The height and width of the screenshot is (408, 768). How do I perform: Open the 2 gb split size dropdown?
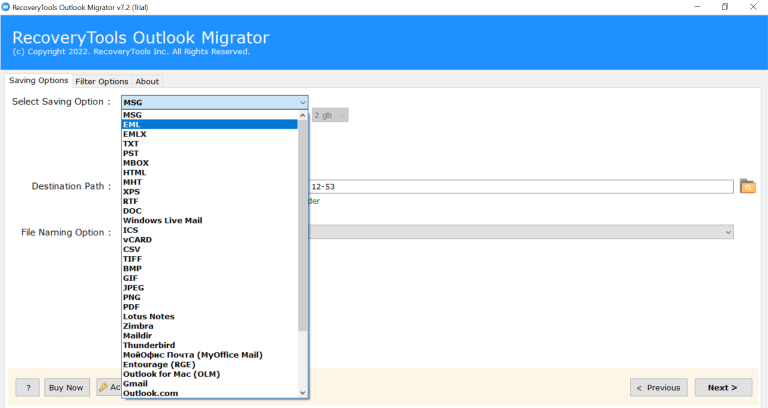point(330,115)
